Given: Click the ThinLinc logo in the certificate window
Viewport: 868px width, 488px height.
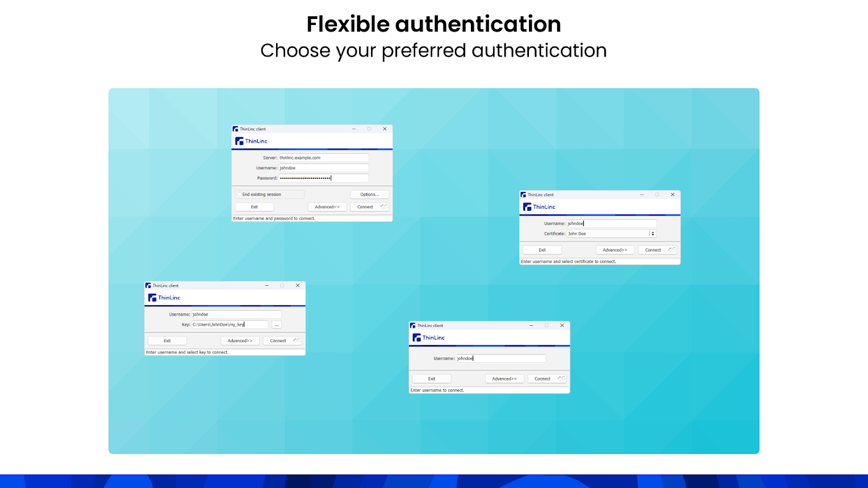Looking at the screenshot, I should point(539,207).
